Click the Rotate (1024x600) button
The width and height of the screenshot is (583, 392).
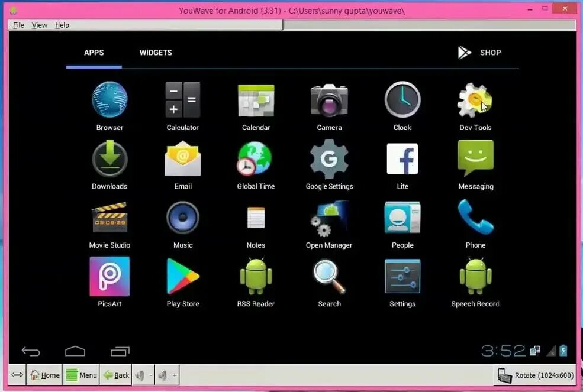(536, 375)
